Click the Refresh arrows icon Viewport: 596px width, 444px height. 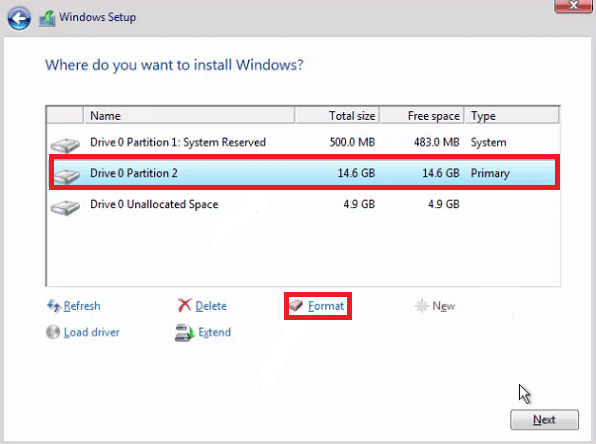pos(54,306)
